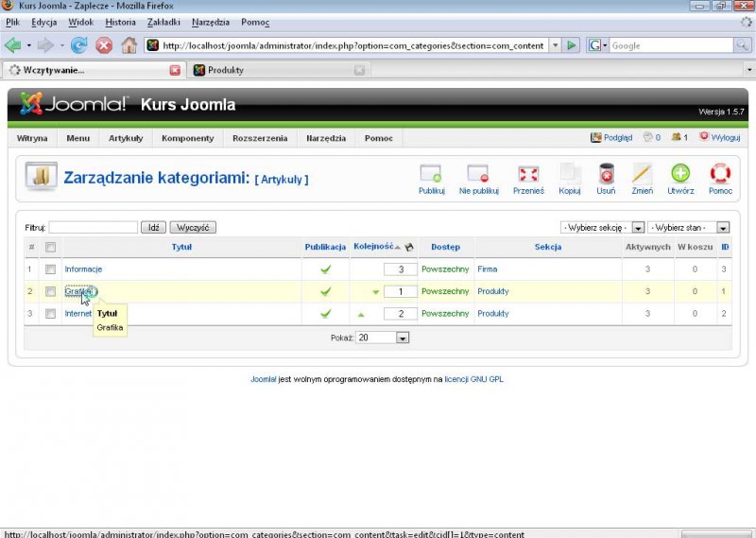This screenshot has height=538, width=756.
Task: Open the Wybierz sekcję dropdown
Action: point(602,228)
